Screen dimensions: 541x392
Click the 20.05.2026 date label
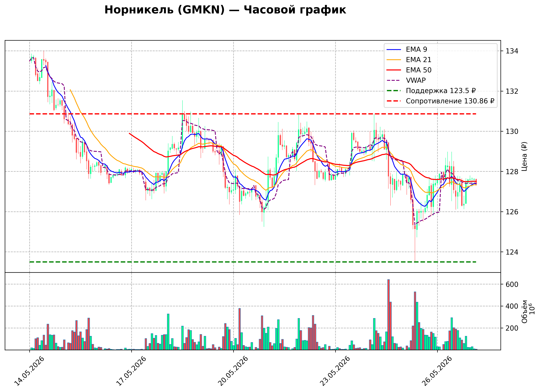coord(233,371)
